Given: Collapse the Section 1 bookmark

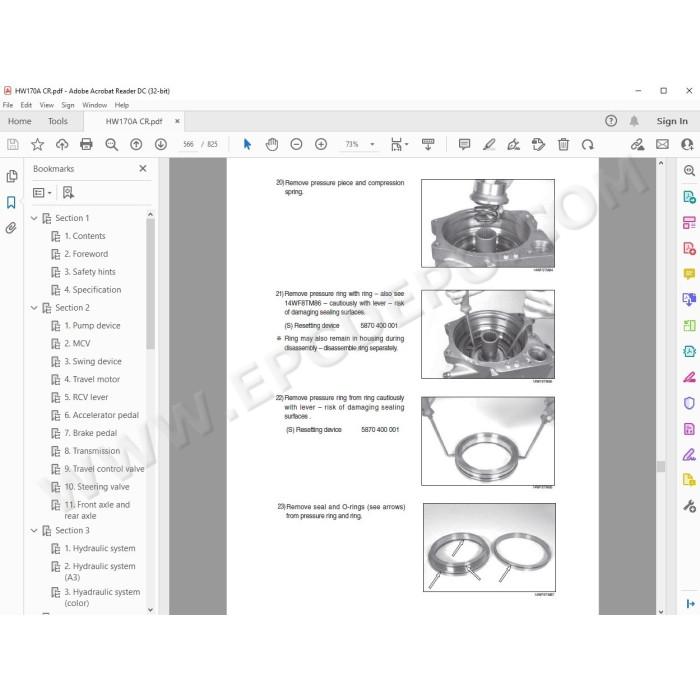Looking at the screenshot, I should [34, 218].
